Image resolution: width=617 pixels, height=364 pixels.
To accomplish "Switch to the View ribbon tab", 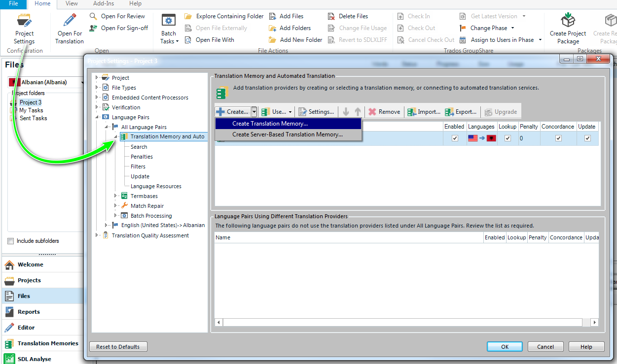I will click(72, 3).
